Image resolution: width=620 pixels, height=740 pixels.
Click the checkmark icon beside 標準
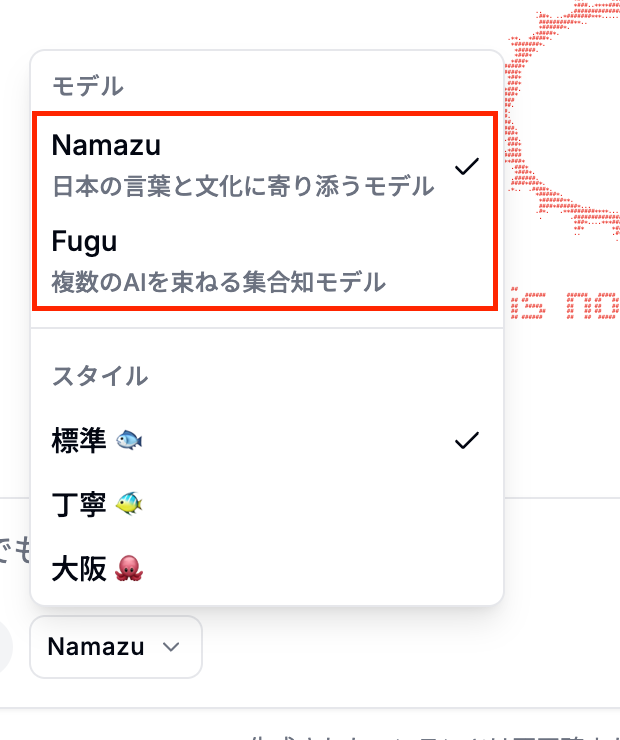point(467,440)
